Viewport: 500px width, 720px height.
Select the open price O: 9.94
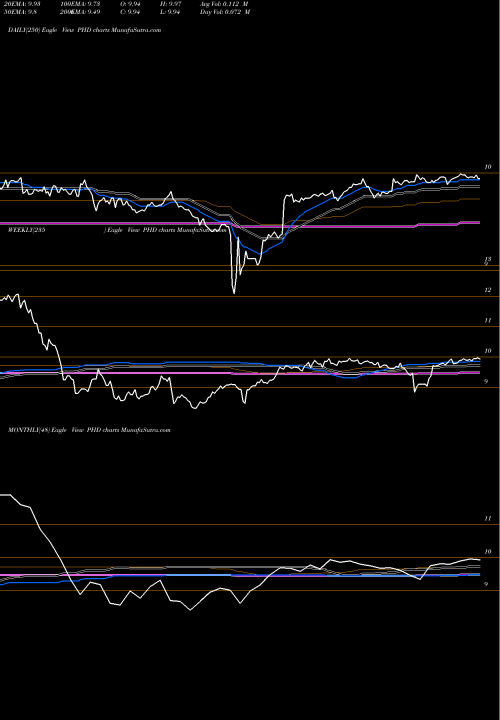pyautogui.click(x=130, y=4)
